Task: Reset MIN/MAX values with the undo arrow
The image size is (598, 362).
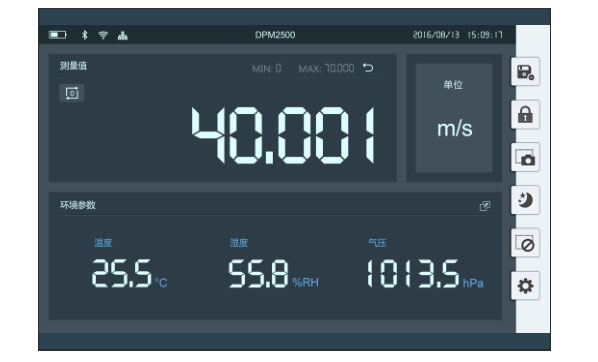Action: point(368,68)
